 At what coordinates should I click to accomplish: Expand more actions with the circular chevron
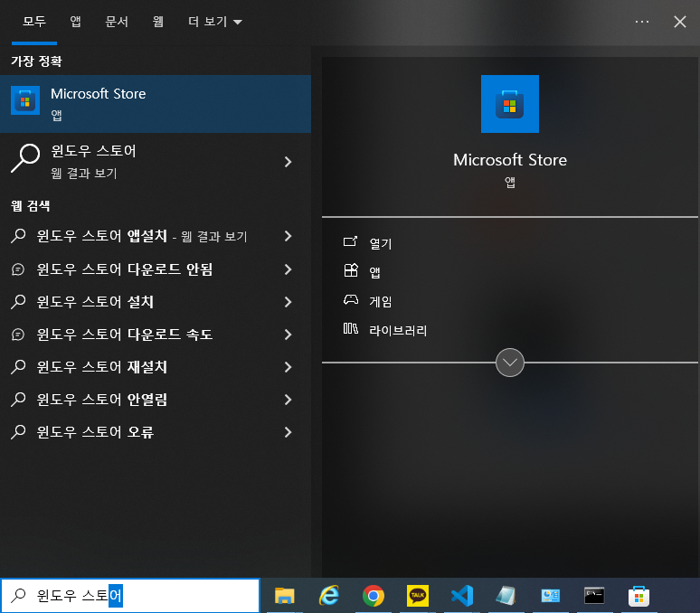tap(510, 363)
